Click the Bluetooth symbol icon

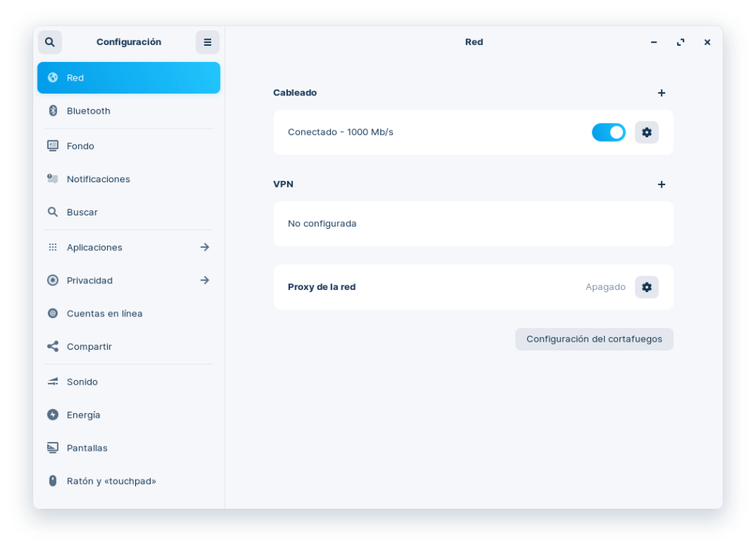[52, 111]
